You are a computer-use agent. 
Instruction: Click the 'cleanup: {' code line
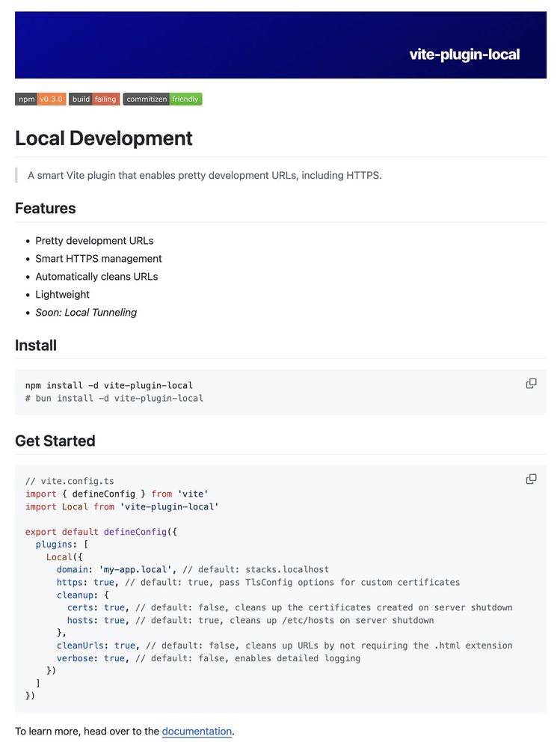point(83,595)
